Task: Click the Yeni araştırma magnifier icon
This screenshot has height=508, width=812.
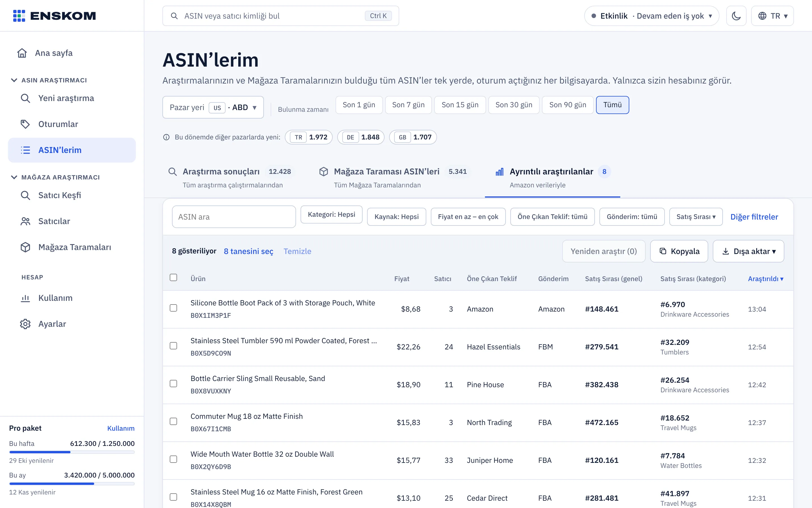Action: click(25, 98)
